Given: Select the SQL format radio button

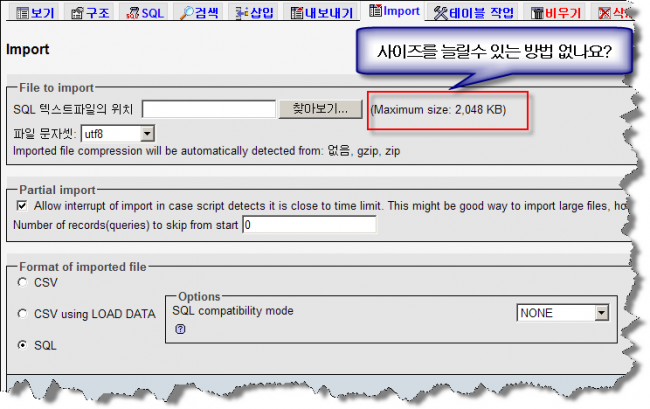Looking at the screenshot, I should [22, 345].
